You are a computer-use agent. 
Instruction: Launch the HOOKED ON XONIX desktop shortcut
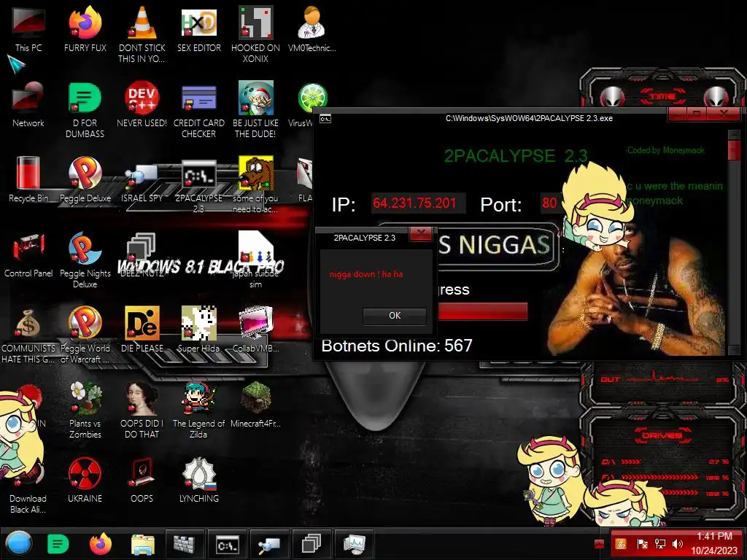(255, 34)
